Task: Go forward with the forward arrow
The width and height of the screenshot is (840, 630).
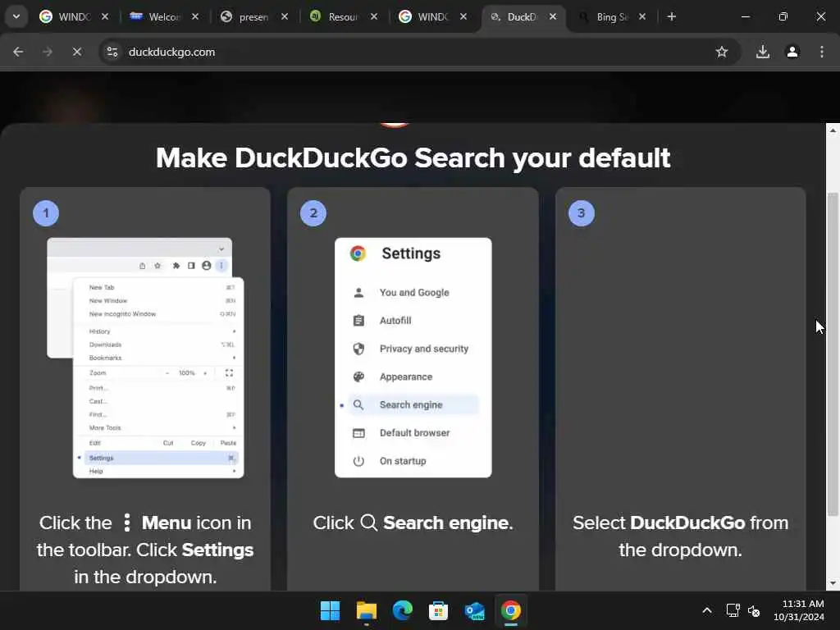Action: (x=48, y=52)
